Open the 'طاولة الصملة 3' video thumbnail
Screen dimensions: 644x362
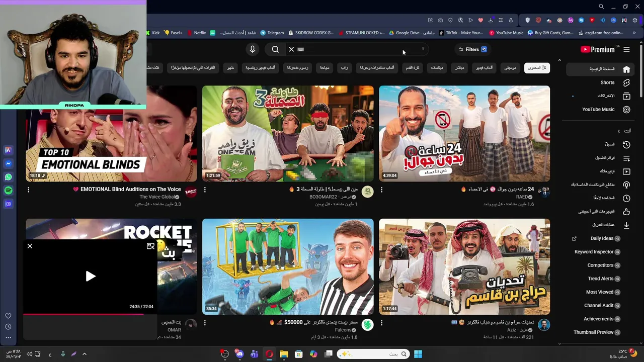pos(288,133)
